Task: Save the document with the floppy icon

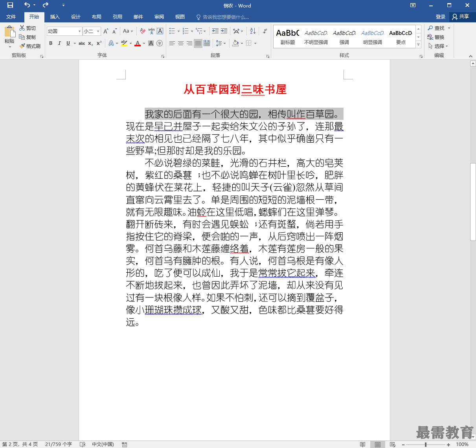Action: 10,5
